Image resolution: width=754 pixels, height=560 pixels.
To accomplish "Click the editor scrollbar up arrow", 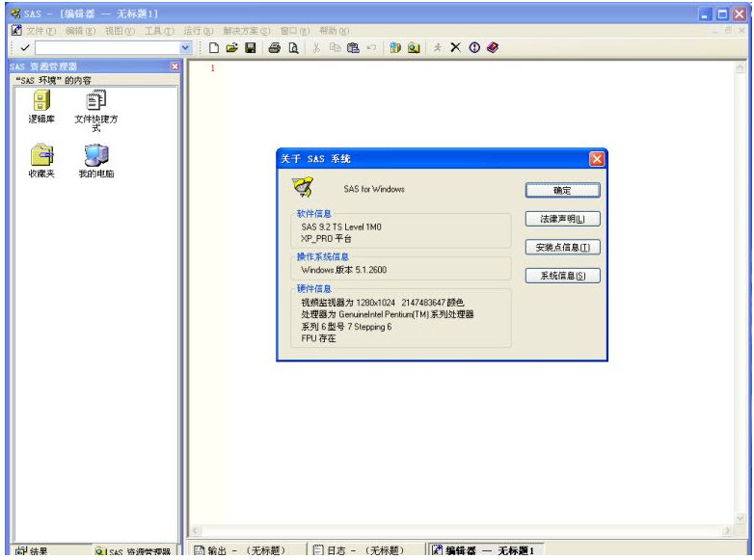I will click(741, 67).
